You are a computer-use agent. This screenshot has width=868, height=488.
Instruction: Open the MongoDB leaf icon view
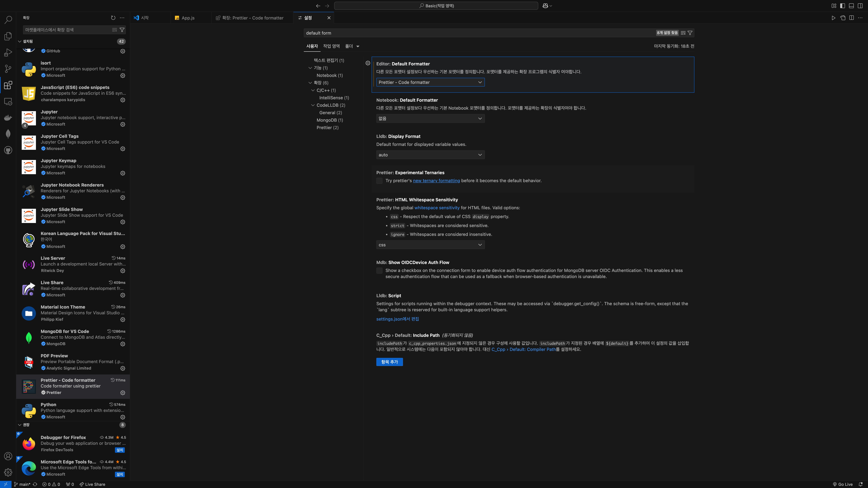click(x=8, y=134)
